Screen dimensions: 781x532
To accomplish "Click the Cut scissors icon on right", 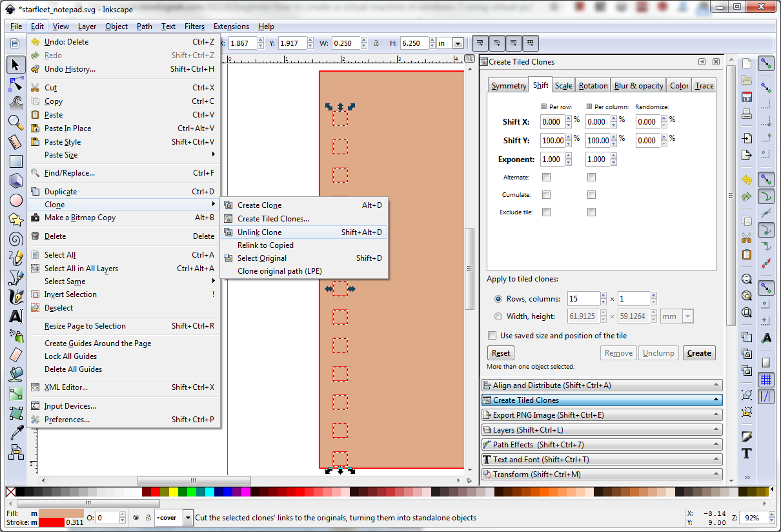I will click(747, 238).
